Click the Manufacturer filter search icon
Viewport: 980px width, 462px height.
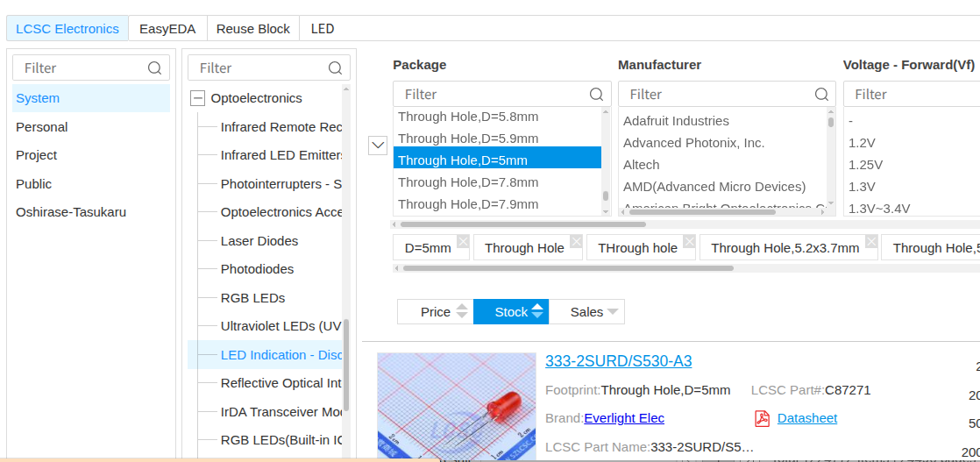point(821,94)
